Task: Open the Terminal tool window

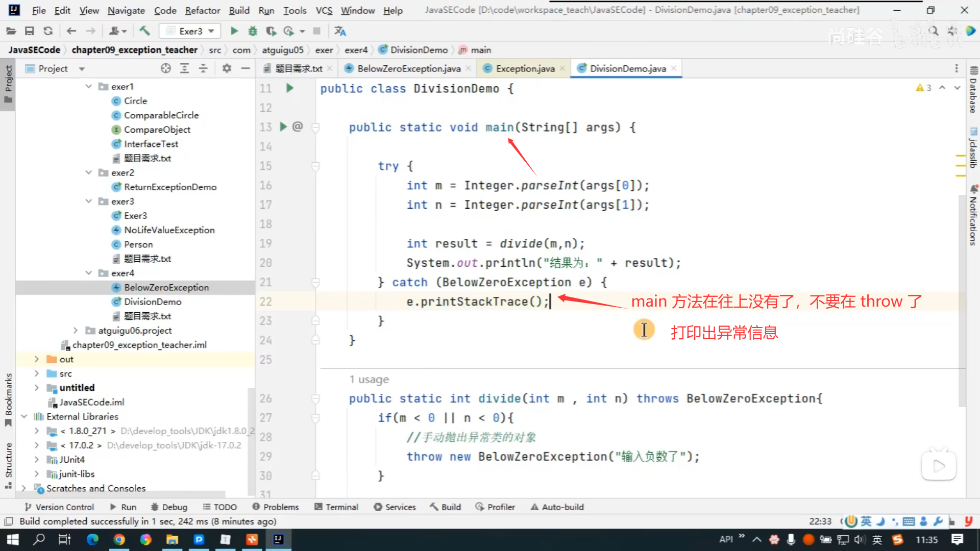Action: tap(336, 507)
